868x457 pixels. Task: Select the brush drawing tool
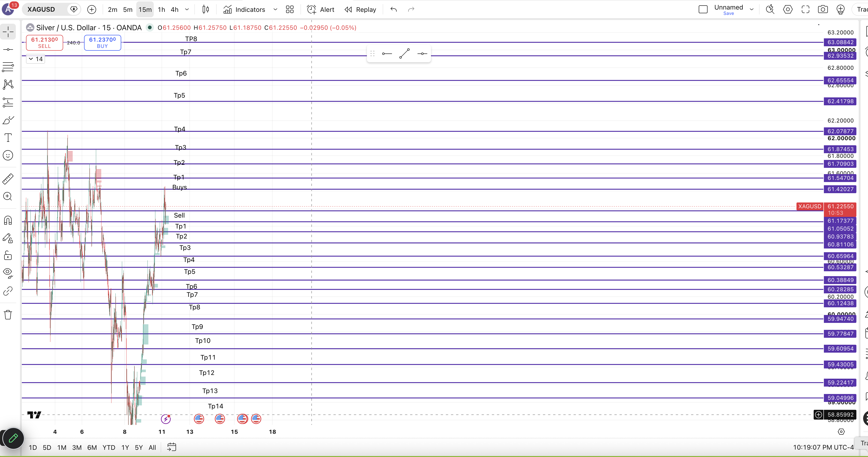pos(8,120)
